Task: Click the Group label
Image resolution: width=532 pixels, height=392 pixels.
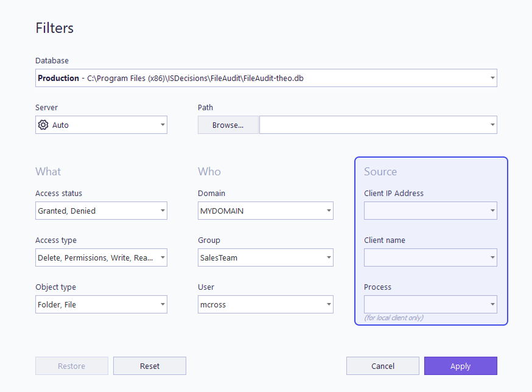Action: (209, 240)
